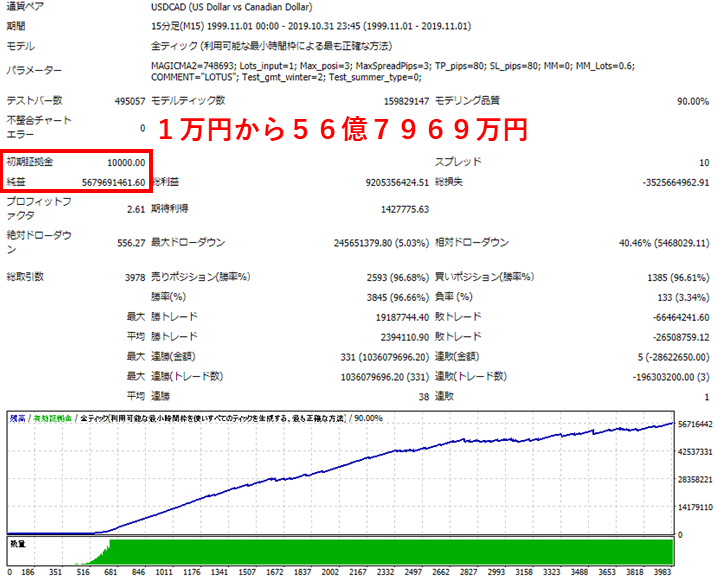Screen dimensions: 716x579
Task: Click the profit factor value 2.61
Action: pos(136,209)
